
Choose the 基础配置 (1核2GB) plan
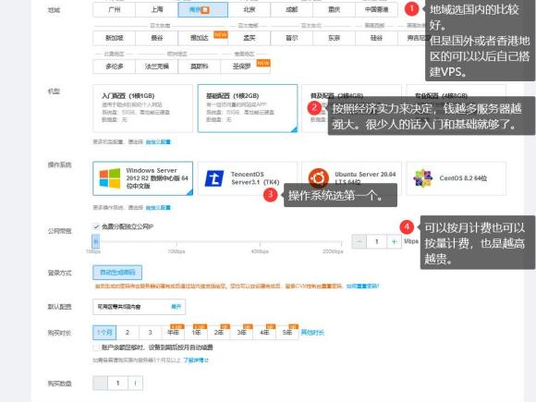click(247, 108)
